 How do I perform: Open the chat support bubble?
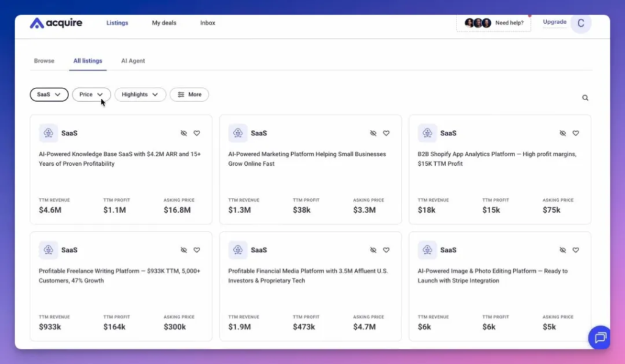click(599, 337)
